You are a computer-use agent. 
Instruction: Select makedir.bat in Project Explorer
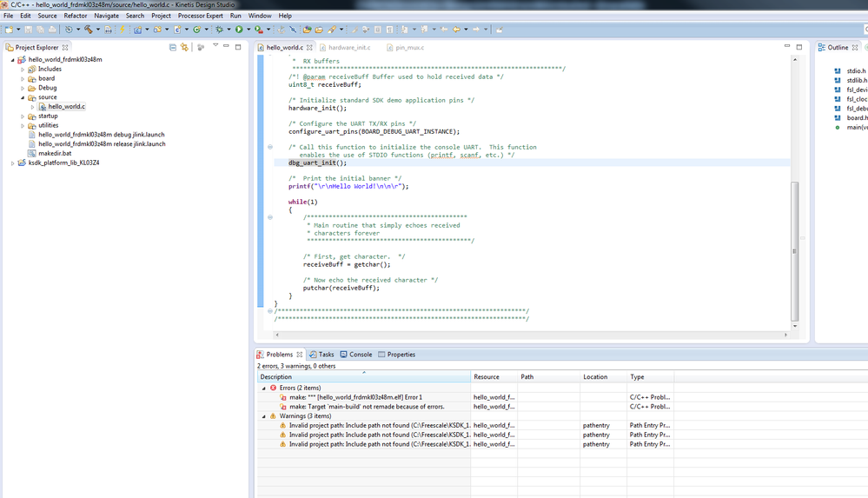(55, 153)
